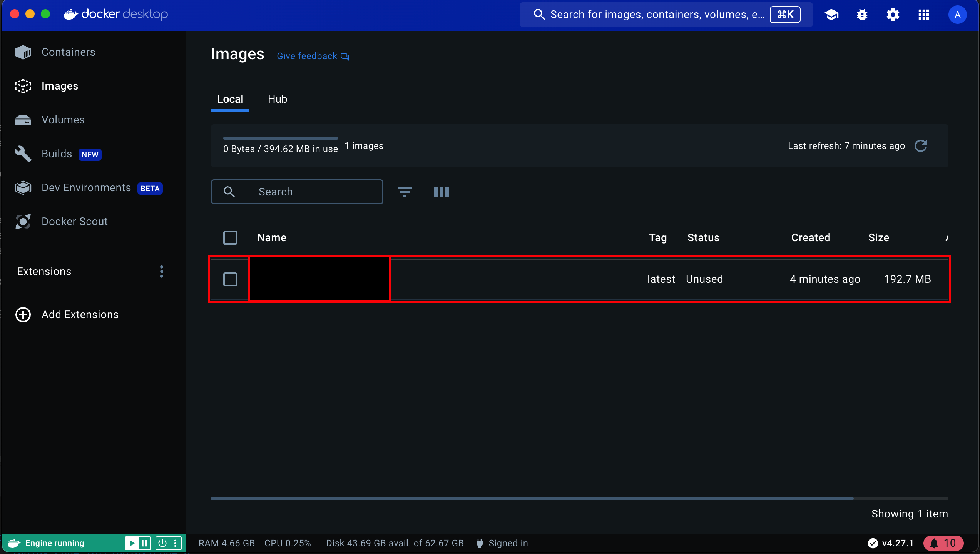Open Settings gear icon in header

coord(893,15)
